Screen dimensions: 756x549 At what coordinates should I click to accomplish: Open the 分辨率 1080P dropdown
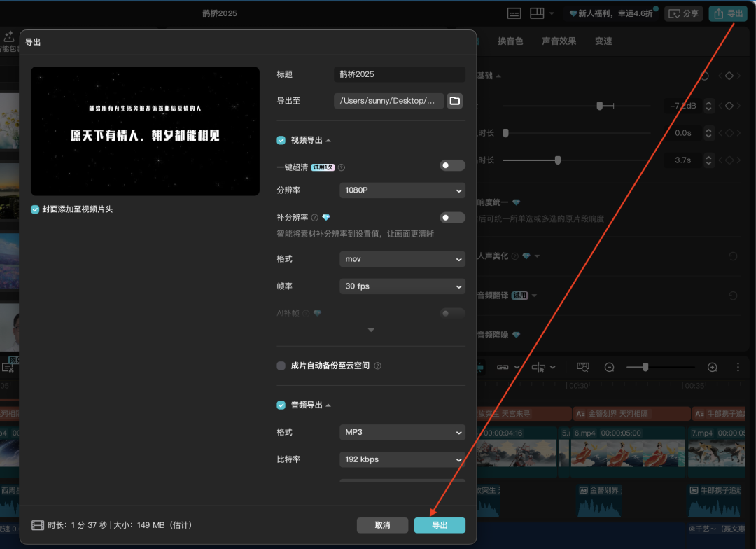click(x=402, y=190)
